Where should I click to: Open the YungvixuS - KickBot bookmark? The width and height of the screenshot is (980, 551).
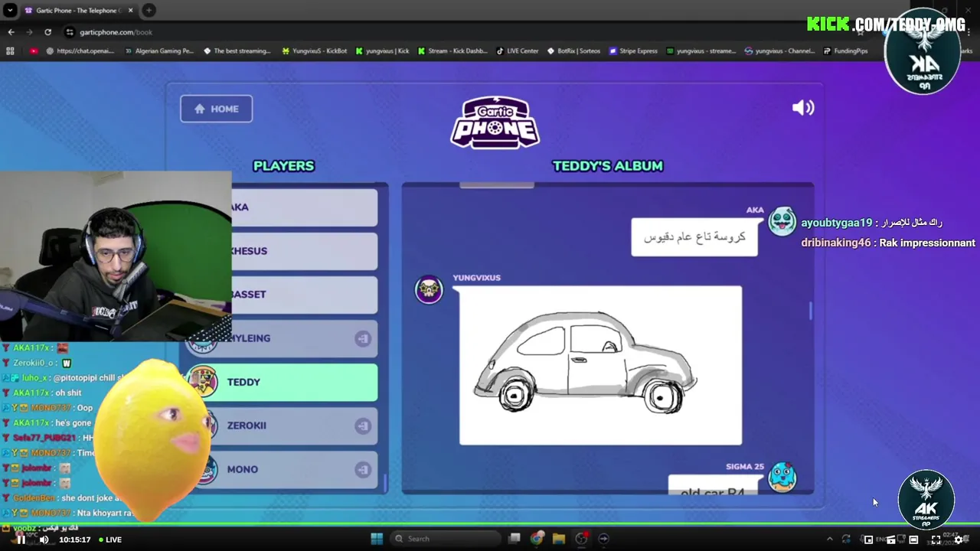click(x=314, y=51)
